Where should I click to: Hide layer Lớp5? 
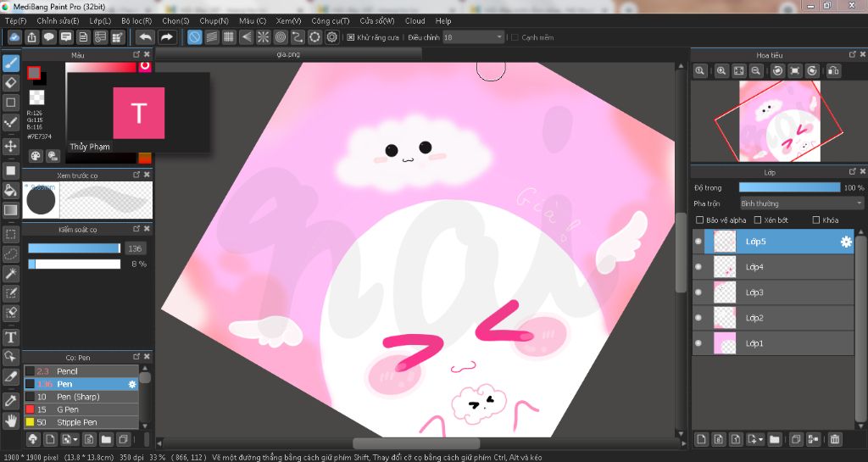(x=698, y=242)
